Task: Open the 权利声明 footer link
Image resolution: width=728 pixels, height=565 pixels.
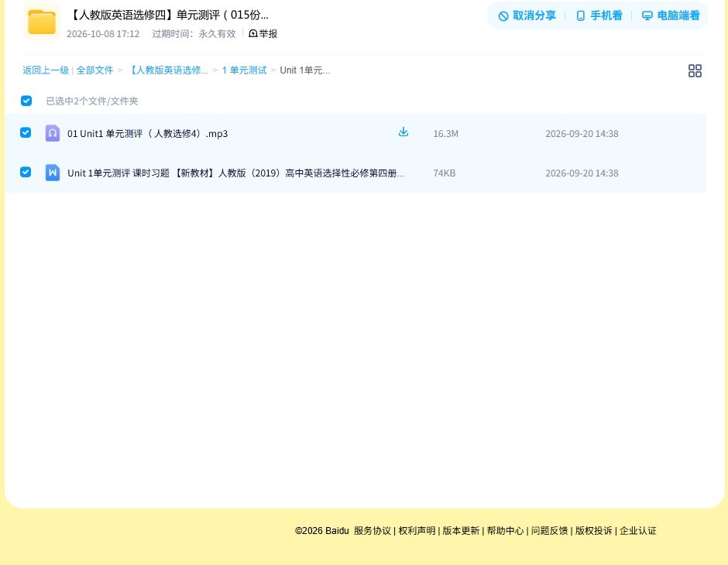Action: [x=417, y=531]
